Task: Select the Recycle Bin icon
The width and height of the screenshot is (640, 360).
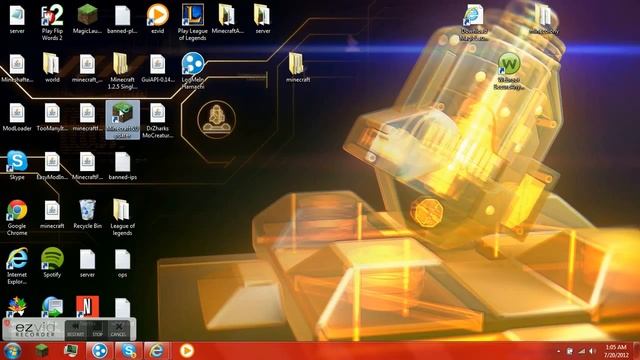Action: 87,214
